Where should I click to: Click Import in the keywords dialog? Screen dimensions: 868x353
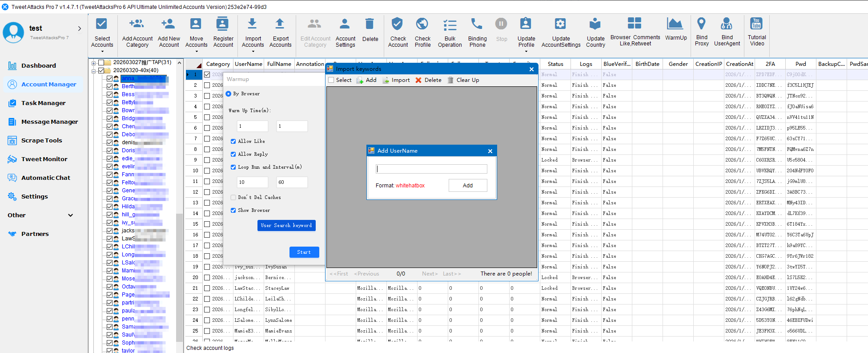(396, 80)
